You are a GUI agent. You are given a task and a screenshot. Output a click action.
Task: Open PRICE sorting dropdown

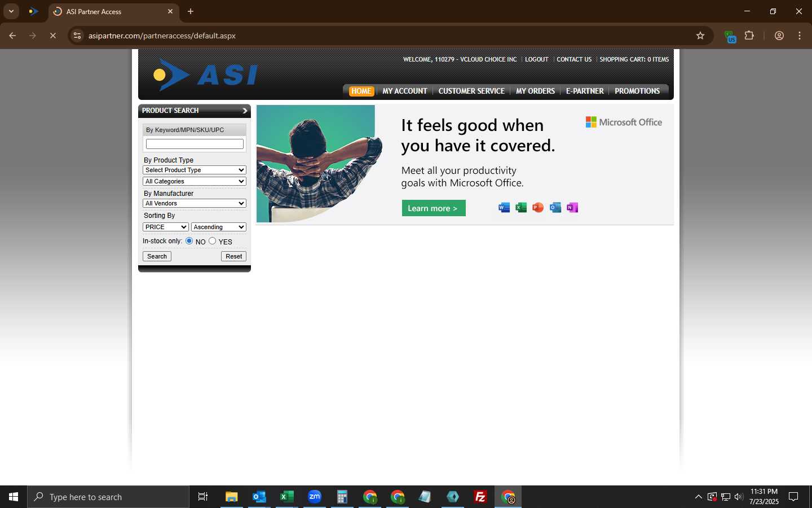tap(166, 227)
